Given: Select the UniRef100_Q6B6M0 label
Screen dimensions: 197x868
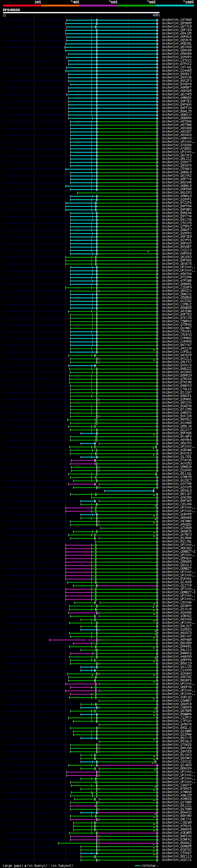Looking at the screenshot, I should point(176,118).
